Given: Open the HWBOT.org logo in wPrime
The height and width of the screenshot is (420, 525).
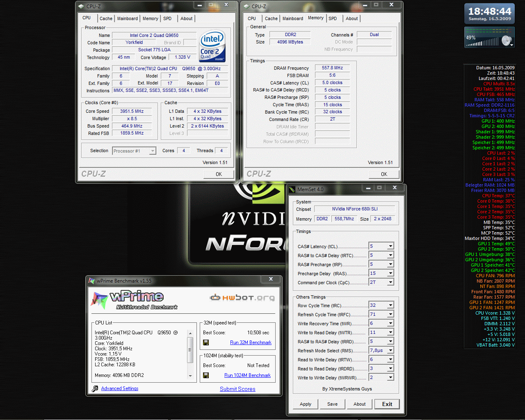Looking at the screenshot, I should (x=242, y=297).
